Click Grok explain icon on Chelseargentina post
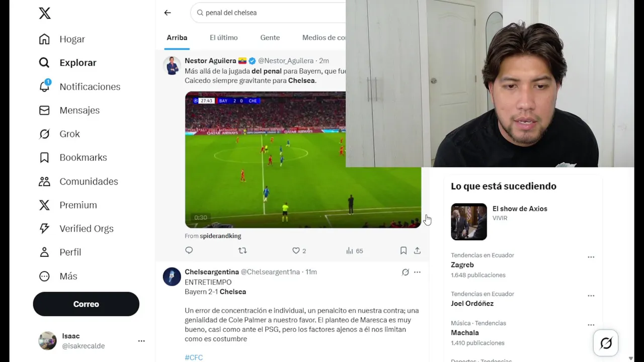 [x=406, y=272]
